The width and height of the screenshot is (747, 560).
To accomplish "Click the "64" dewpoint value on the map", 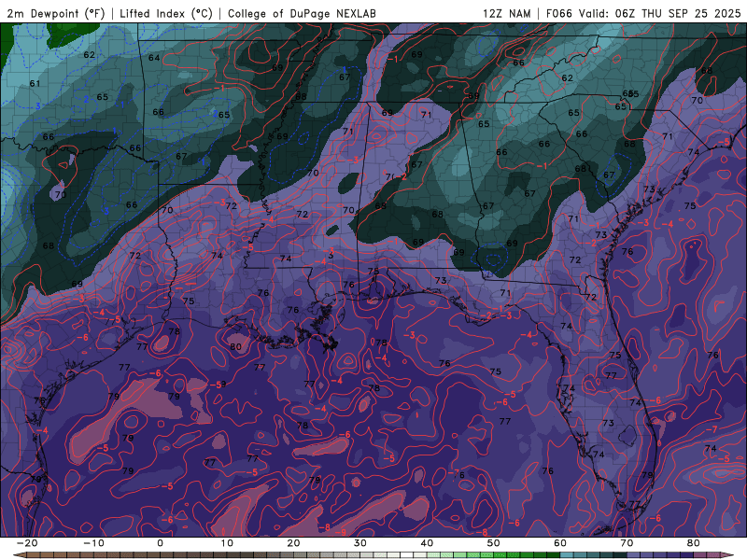I will click(x=154, y=58).
